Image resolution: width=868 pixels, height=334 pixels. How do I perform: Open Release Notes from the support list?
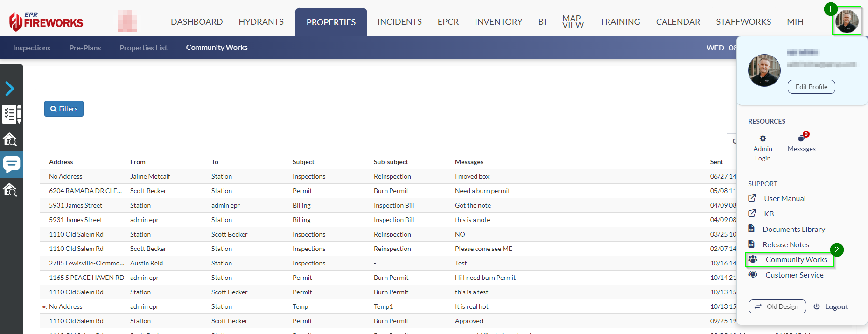click(x=786, y=244)
